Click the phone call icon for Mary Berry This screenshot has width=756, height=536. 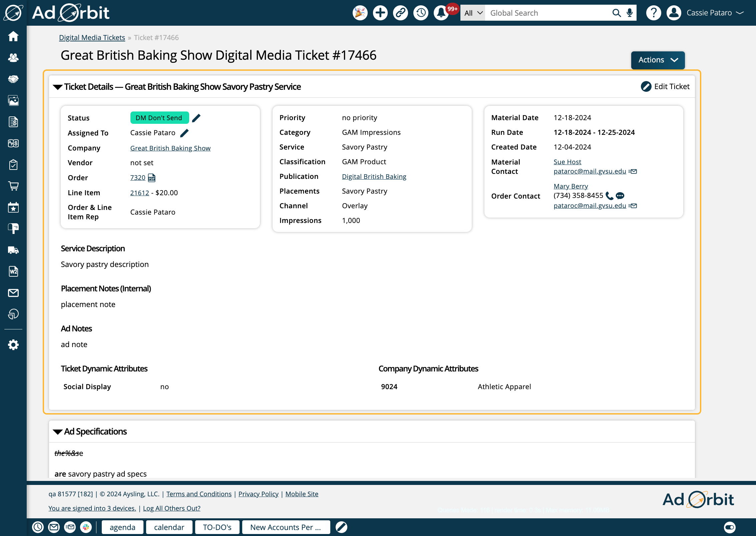point(610,196)
